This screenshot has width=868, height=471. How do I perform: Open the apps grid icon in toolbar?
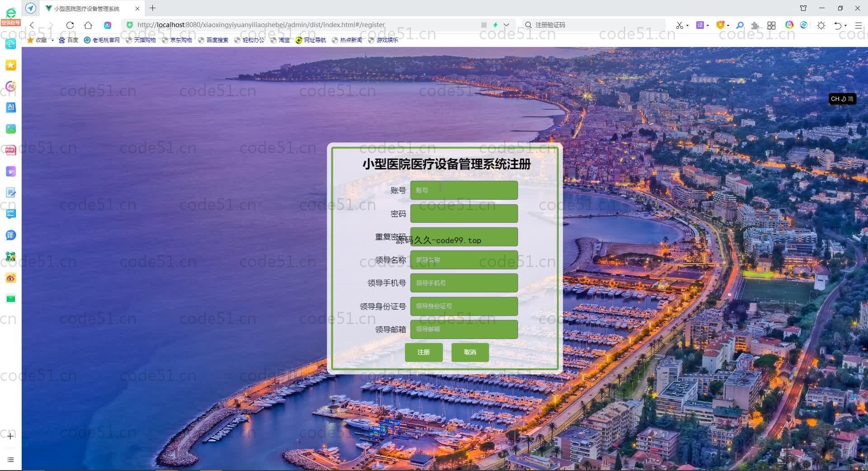tap(772, 25)
